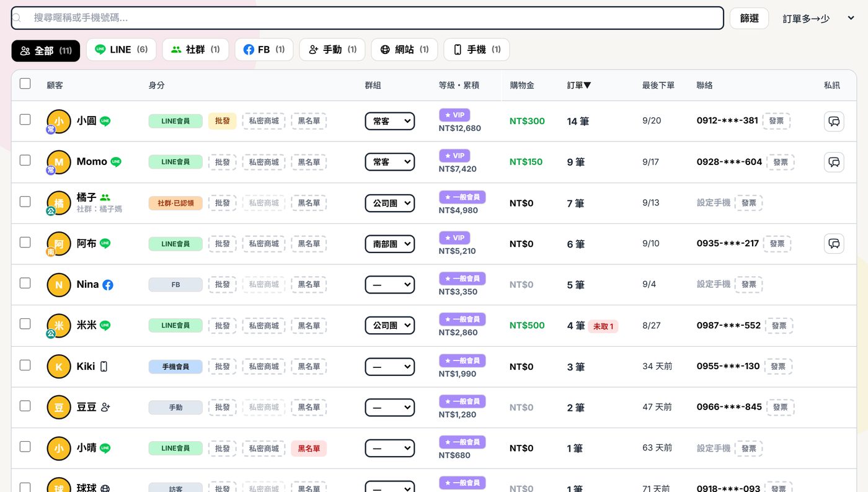Toggle the 黑名單 tag for 小晴
This screenshot has height=492, width=868.
pos(309,449)
